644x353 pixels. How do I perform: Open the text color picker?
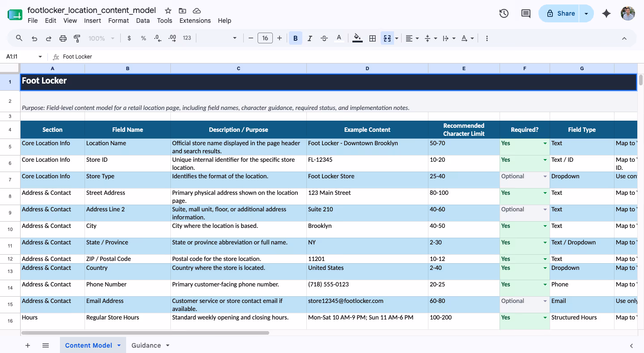[339, 38]
